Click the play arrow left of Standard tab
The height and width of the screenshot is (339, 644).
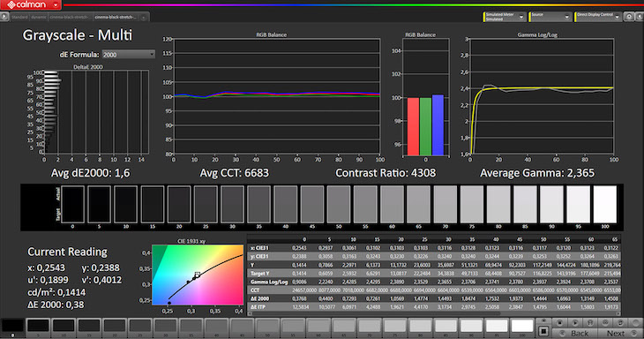coord(4,17)
